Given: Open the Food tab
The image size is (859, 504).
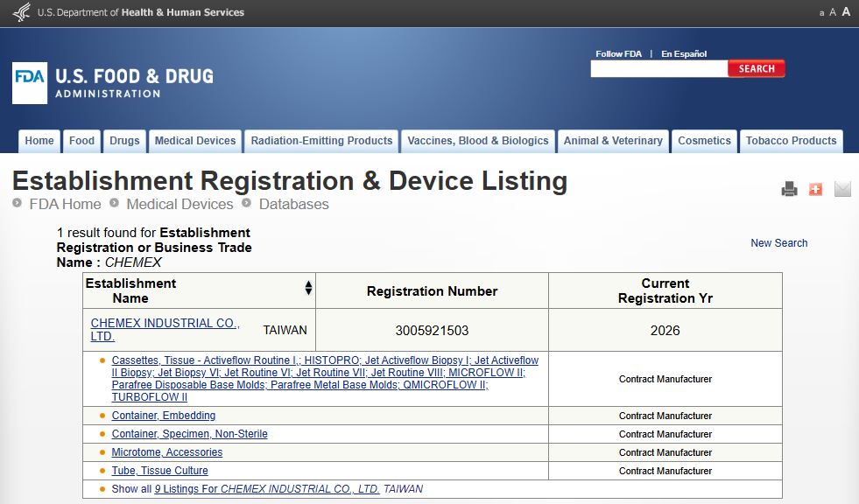Looking at the screenshot, I should 81,141.
